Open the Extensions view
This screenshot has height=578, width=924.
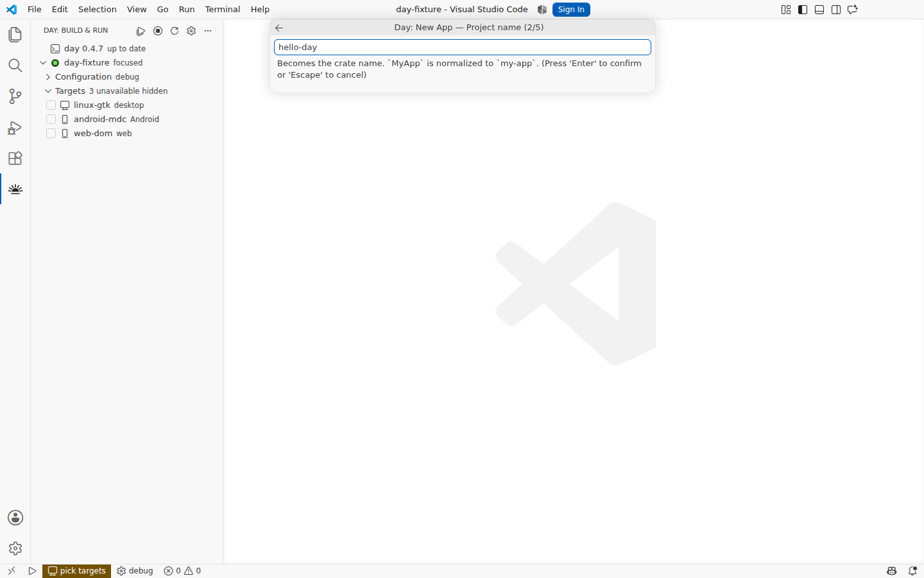(15, 158)
